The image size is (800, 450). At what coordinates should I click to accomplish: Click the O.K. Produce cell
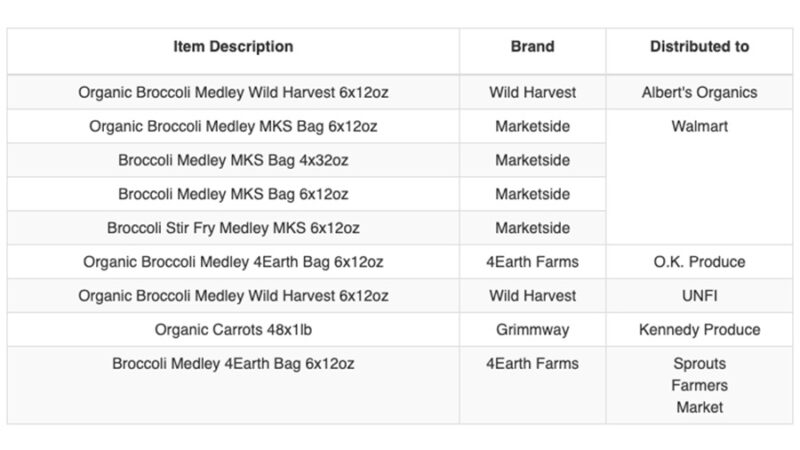(x=699, y=262)
